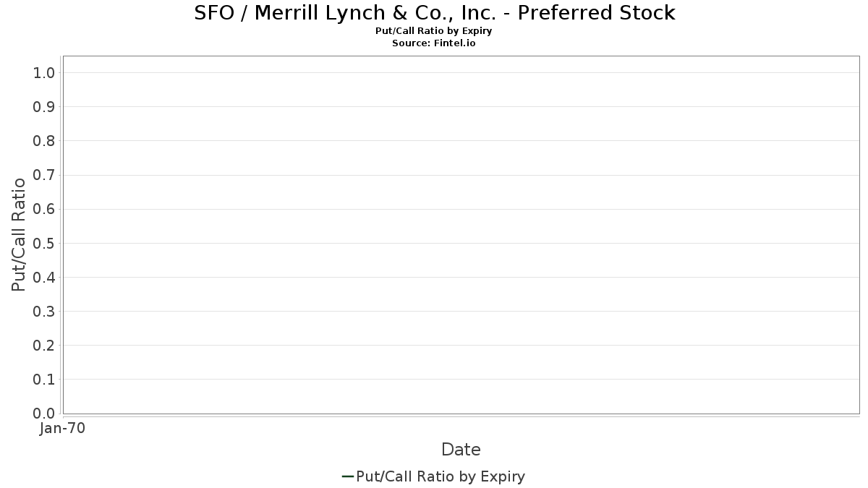The image size is (868, 488).
Task: Click the Date x-axis title
Action: click(x=461, y=450)
